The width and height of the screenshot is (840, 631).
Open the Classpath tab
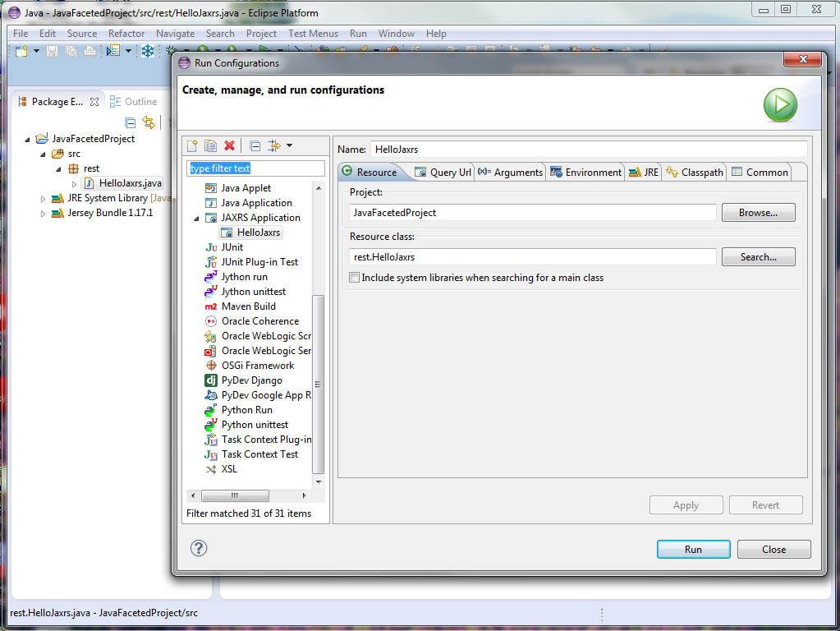695,172
